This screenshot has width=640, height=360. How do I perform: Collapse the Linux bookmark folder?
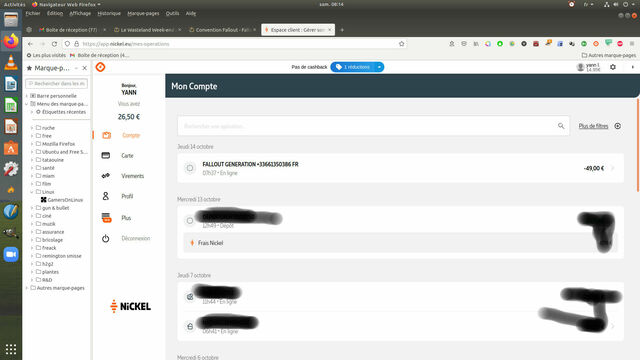[32, 192]
